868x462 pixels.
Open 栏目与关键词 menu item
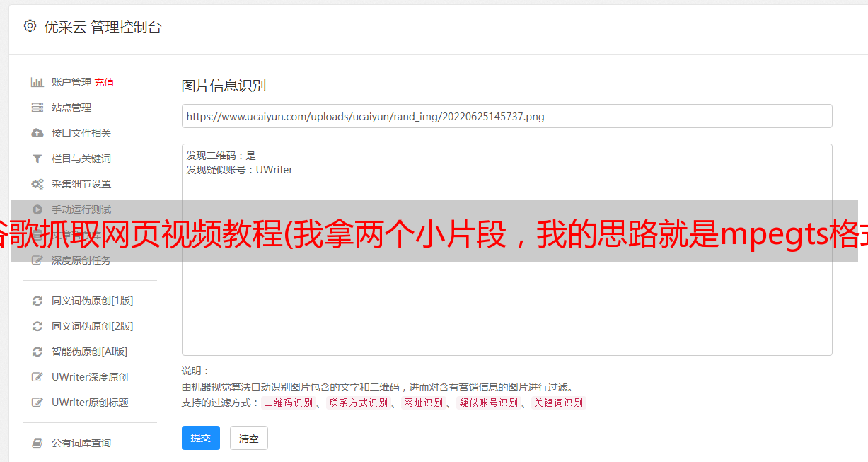click(x=81, y=158)
